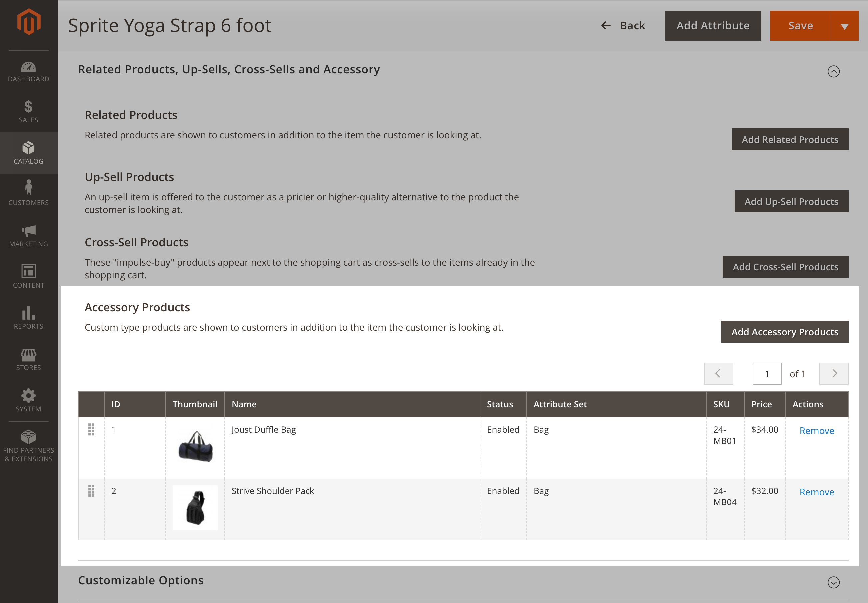
Task: Click Add Accessory Products button
Action: (785, 331)
